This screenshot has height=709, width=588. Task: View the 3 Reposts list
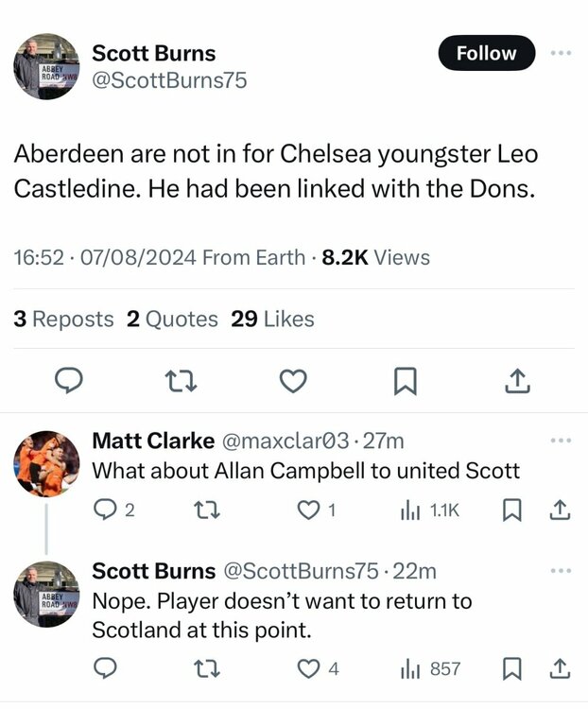click(63, 320)
